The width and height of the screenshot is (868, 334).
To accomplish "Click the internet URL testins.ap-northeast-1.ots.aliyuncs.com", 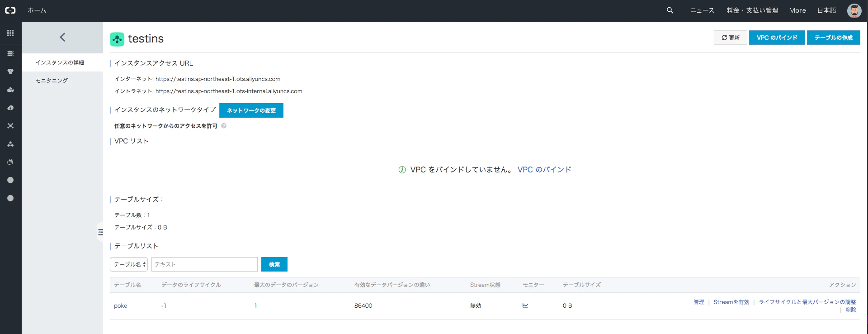I will click(218, 79).
